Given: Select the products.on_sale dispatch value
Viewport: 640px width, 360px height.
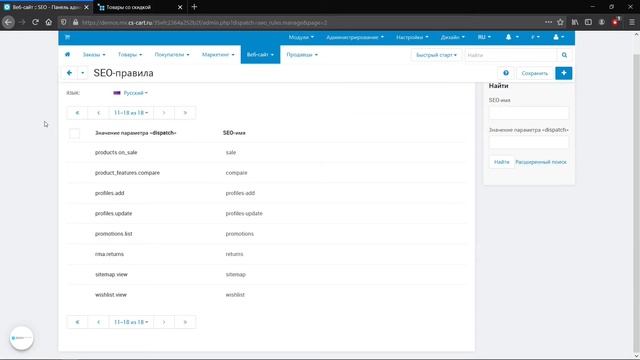Looking at the screenshot, I should click(x=116, y=152).
